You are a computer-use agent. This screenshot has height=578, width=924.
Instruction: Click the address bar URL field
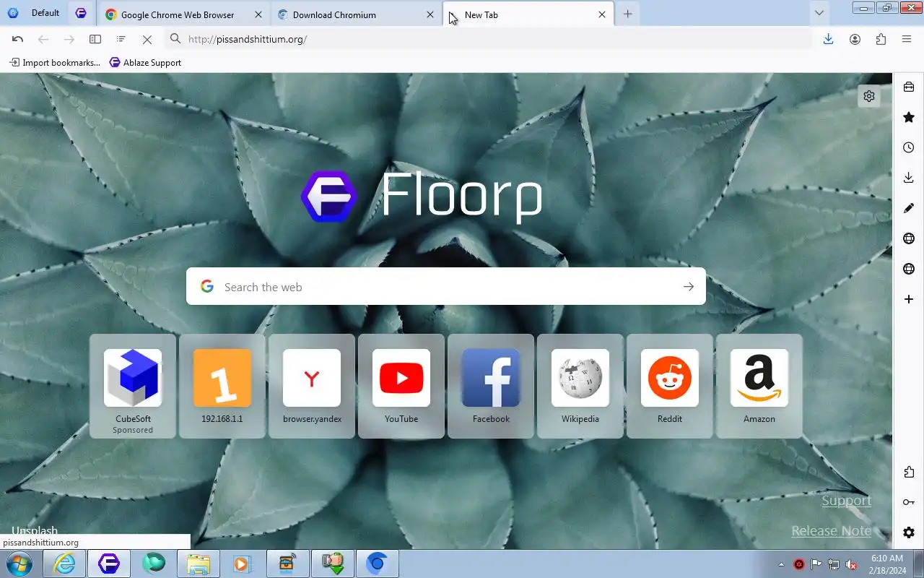click(489, 39)
